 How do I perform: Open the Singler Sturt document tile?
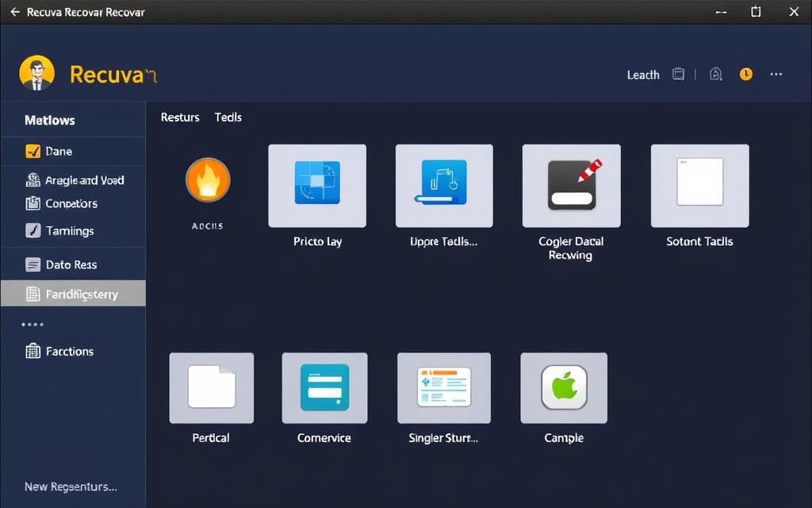click(444, 387)
